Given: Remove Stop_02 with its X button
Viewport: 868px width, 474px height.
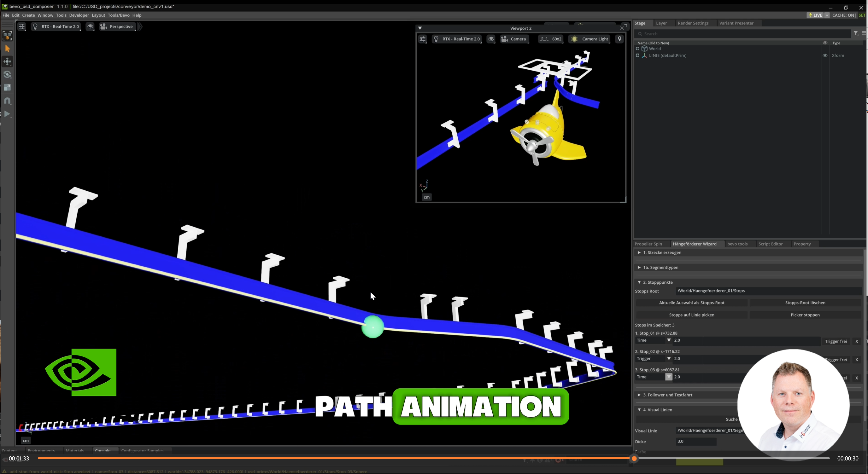Looking at the screenshot, I should (x=857, y=360).
